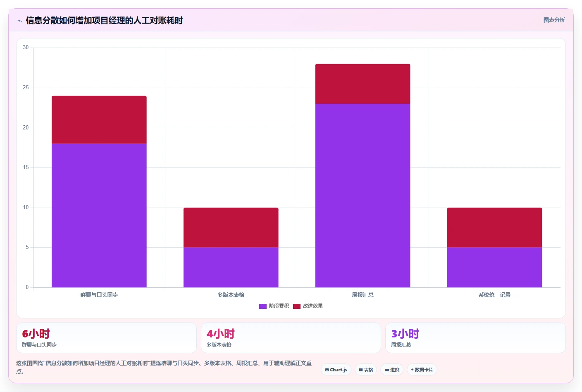
Task: Click the 群聊与口头同步 caption under 6小时
Action: click(39, 345)
